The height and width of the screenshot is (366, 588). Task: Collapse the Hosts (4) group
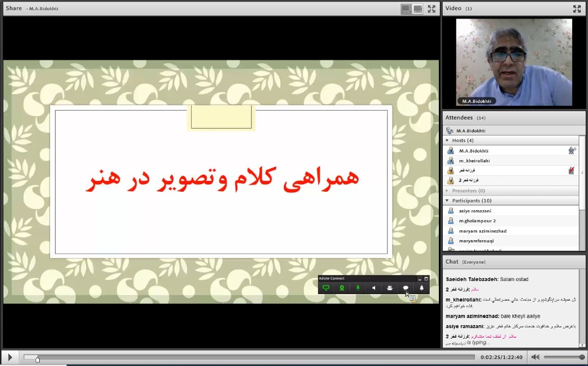[x=448, y=141]
